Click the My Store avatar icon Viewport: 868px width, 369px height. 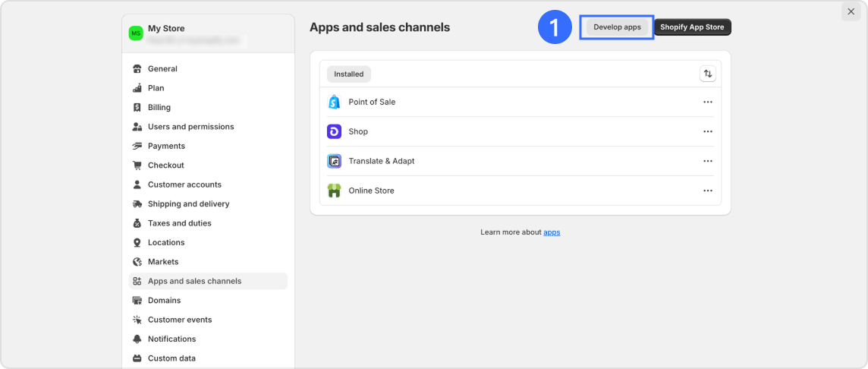(x=136, y=33)
